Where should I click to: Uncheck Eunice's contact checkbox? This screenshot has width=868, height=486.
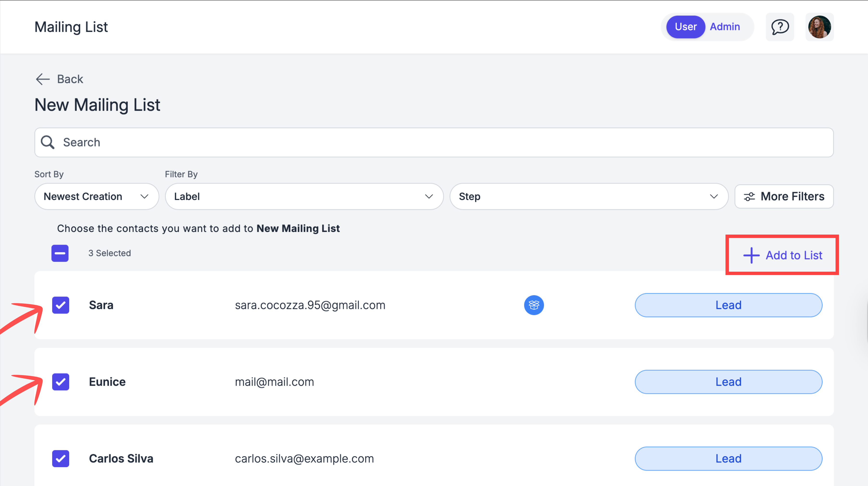61,382
